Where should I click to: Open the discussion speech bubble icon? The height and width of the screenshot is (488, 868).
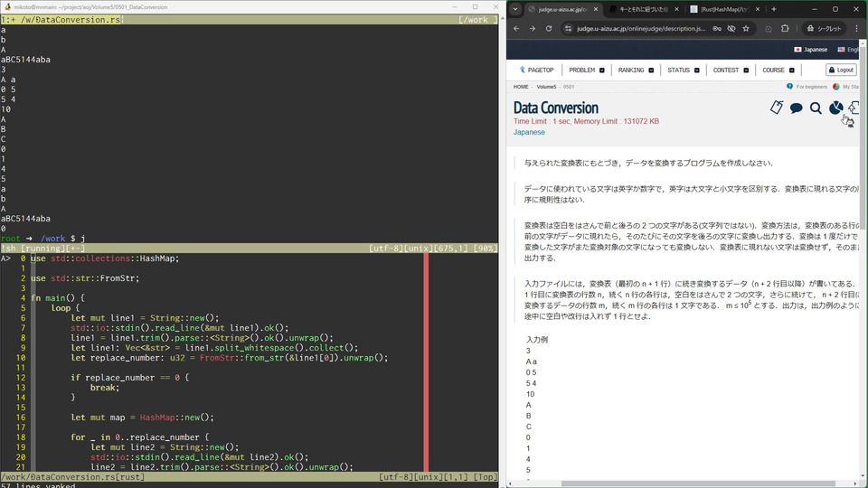tap(796, 108)
